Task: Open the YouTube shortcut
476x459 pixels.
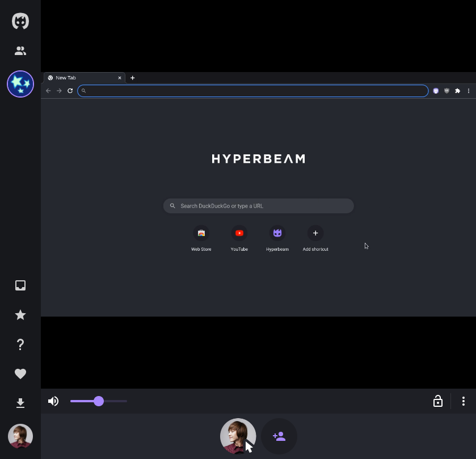Action: (239, 238)
